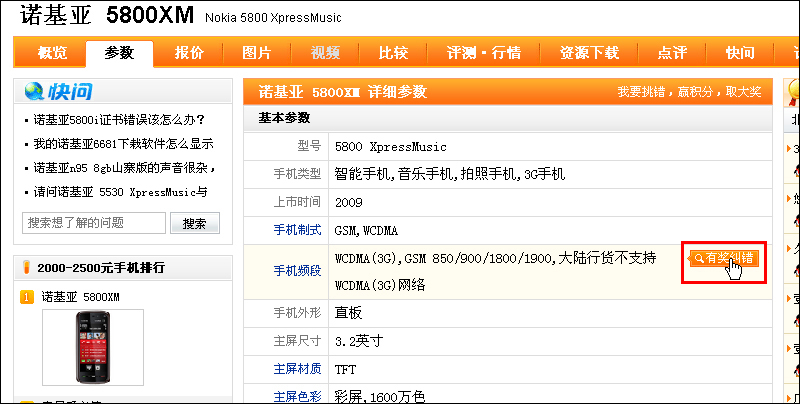Click the 诺基亚 5800XM 详细参数 title
Screen dimensions: 800x404
coord(343,92)
